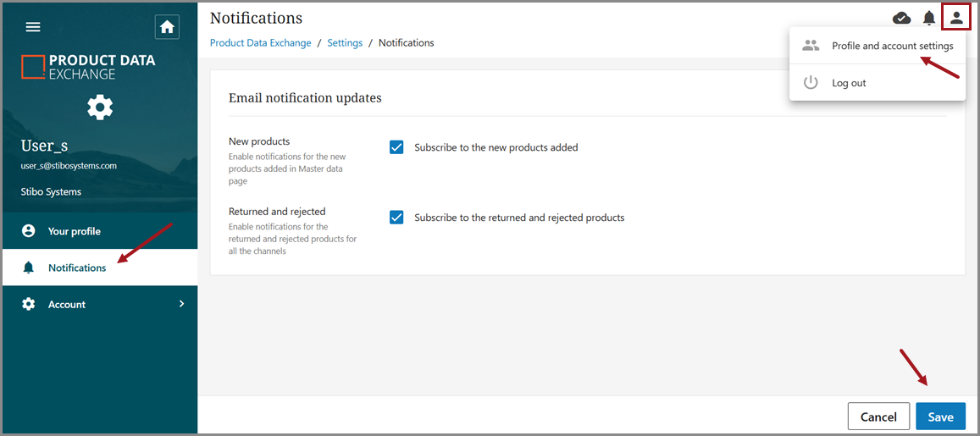Viewport: 980px width, 436px height.
Task: Uncheck Subscribe to the new products added
Action: 396,147
